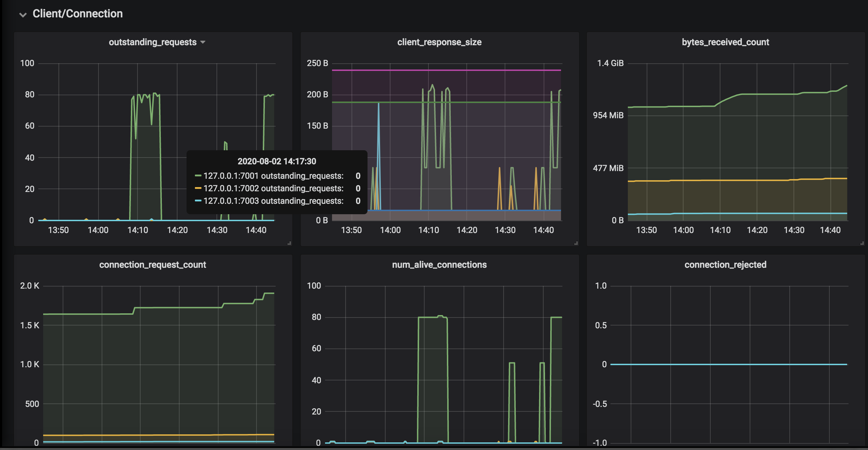Open the bytes_received_count panel title menu
This screenshot has height=450, width=868.
[725, 42]
